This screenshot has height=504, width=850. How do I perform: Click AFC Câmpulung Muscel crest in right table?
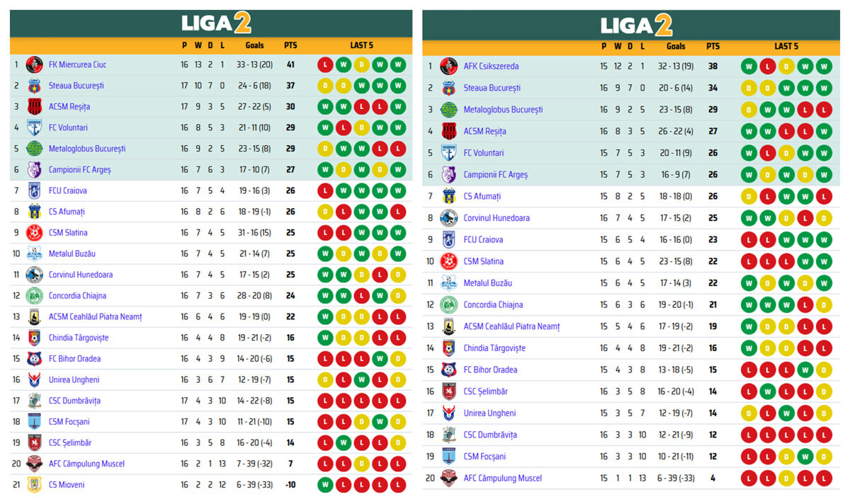pyautogui.click(x=448, y=478)
